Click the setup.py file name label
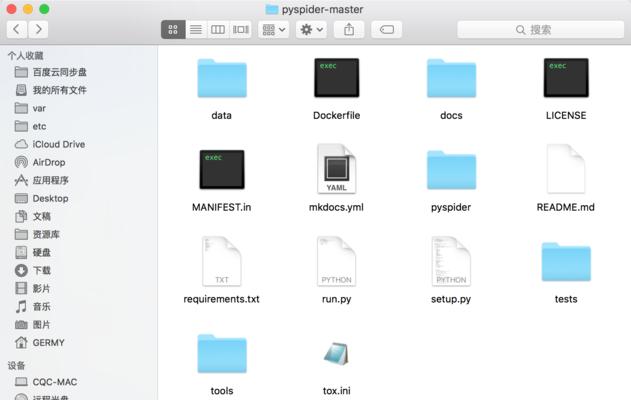The height and width of the screenshot is (400, 631). coord(451,299)
